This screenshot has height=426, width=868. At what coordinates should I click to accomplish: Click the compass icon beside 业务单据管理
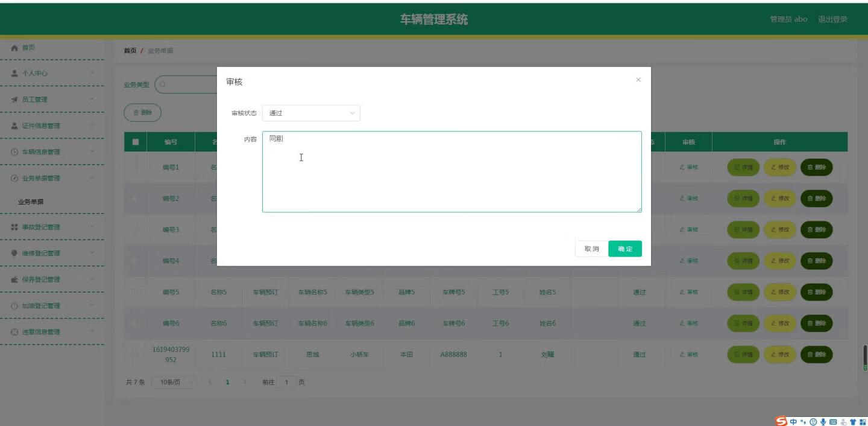tap(14, 178)
